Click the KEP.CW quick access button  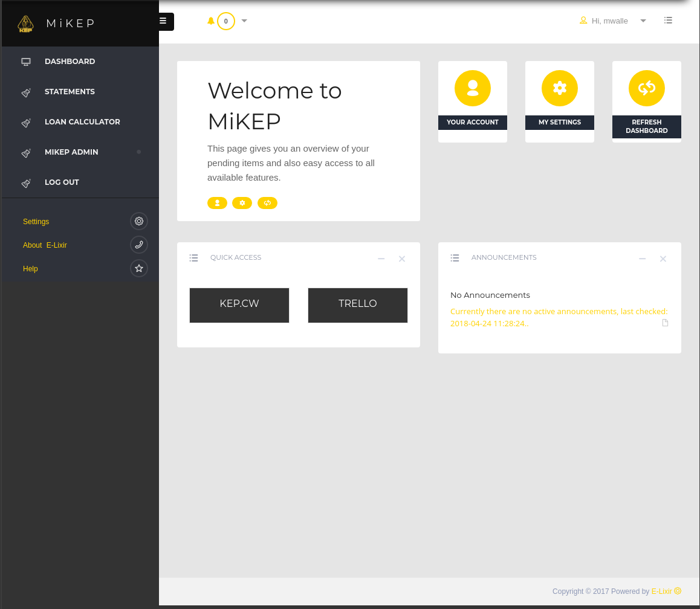point(239,304)
